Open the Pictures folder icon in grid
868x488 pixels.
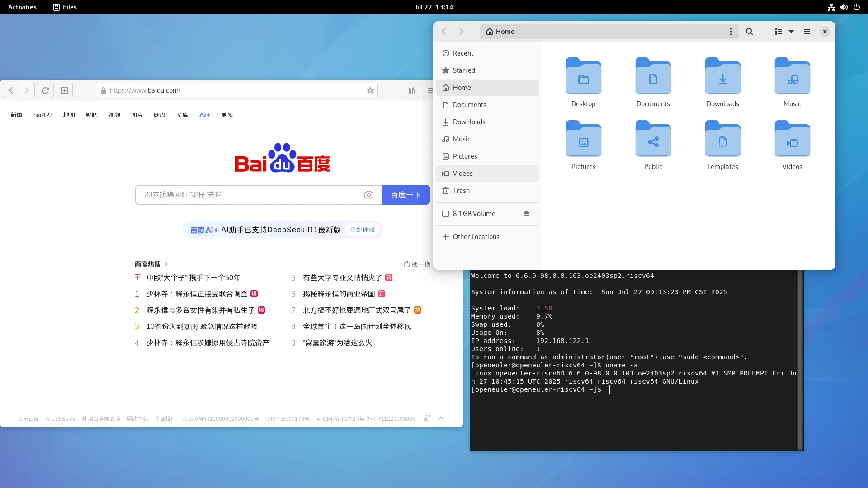click(x=583, y=139)
